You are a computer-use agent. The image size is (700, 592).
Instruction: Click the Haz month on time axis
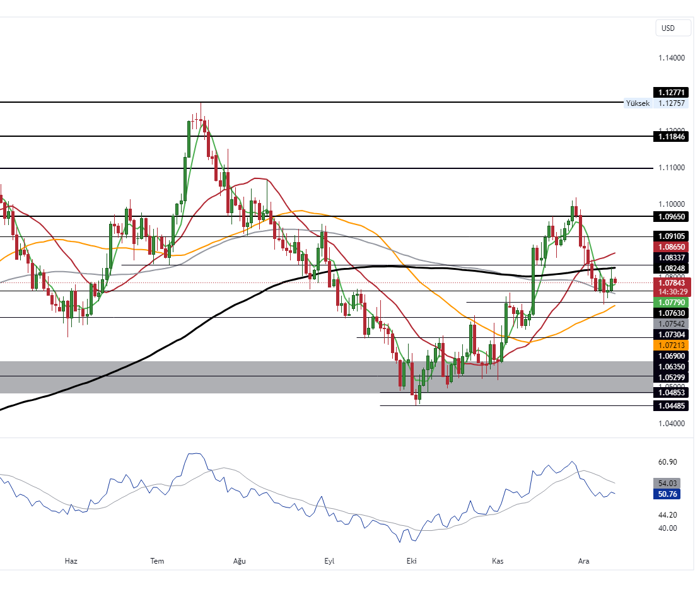[x=71, y=561]
